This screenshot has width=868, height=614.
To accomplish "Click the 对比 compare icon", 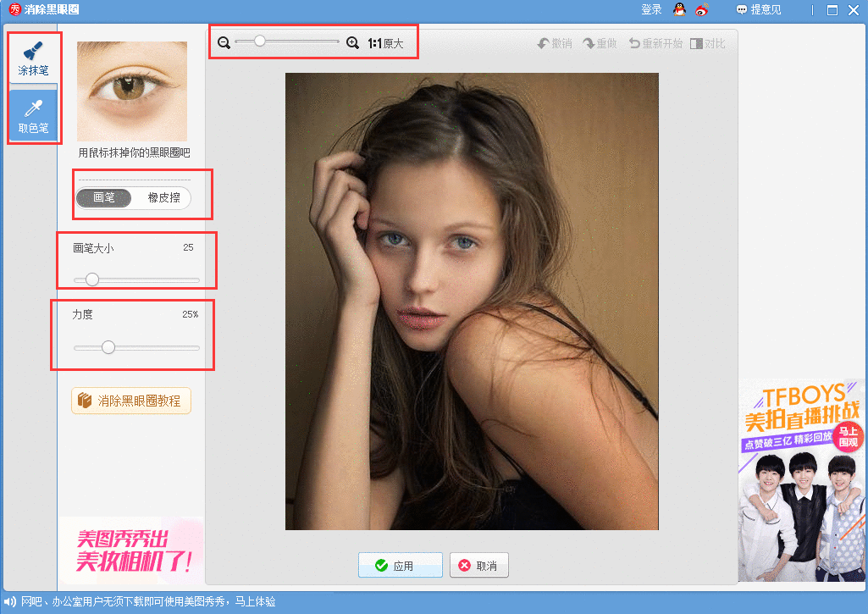I will coord(709,42).
